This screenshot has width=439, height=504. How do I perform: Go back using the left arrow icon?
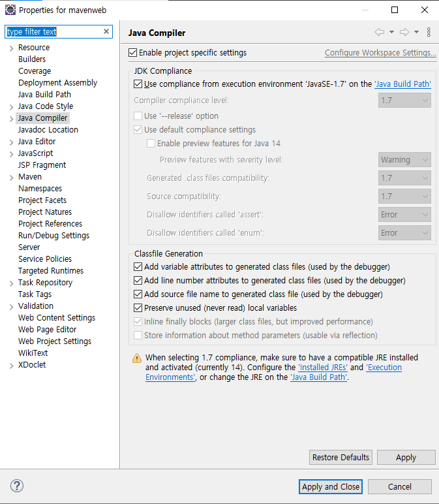click(380, 32)
